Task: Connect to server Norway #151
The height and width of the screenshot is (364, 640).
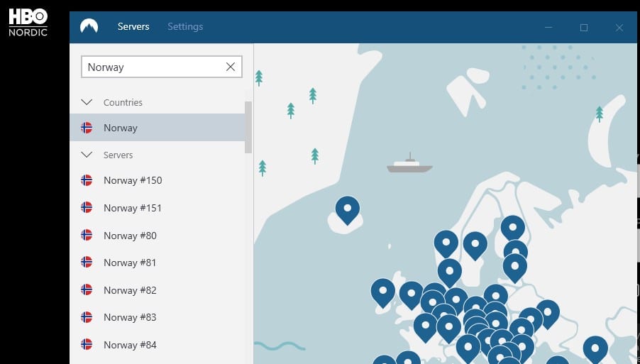Action: coord(158,208)
